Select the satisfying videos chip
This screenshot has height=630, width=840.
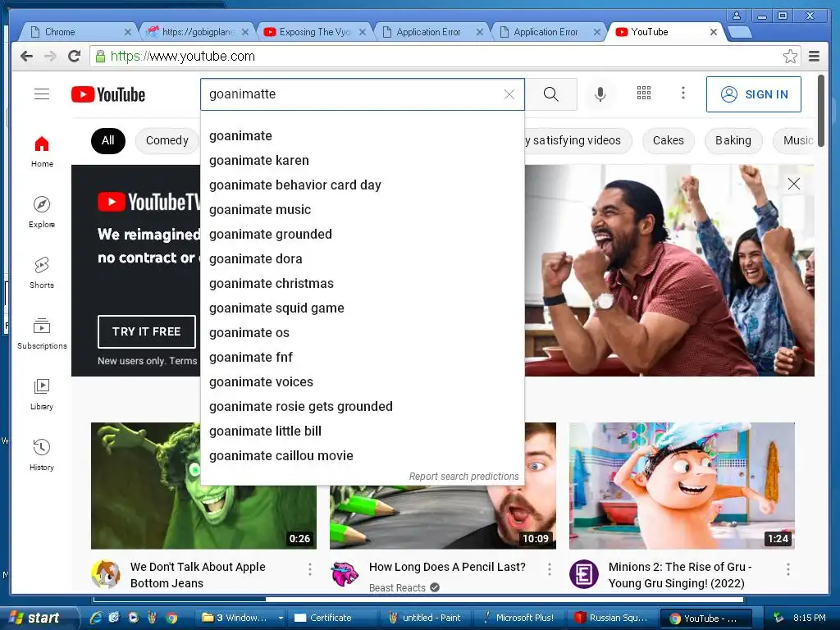coord(577,140)
